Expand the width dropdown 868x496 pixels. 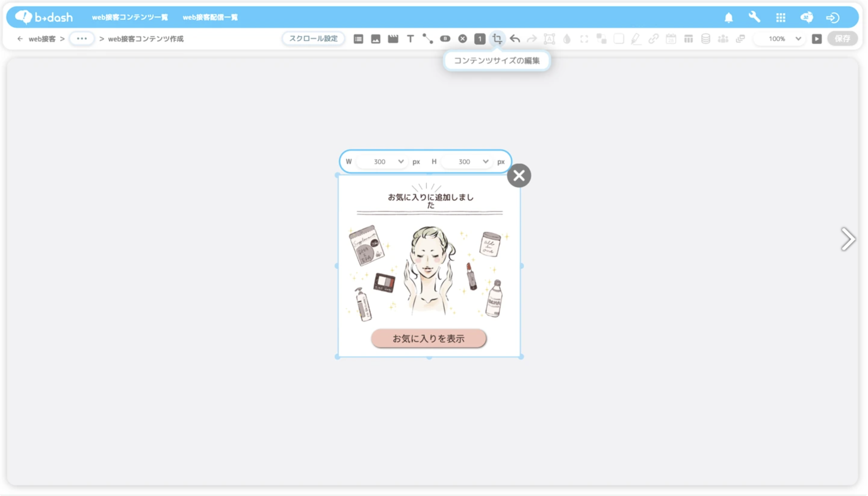401,162
